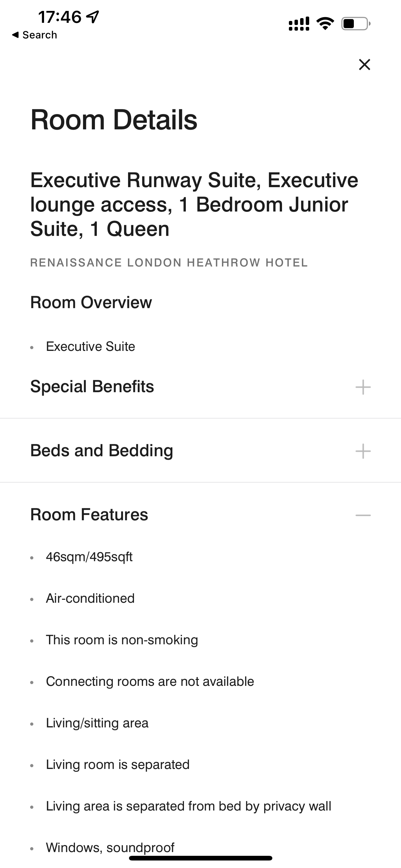The height and width of the screenshot is (868, 401).
Task: Tap the cellular signal bars icon
Action: 299,23
